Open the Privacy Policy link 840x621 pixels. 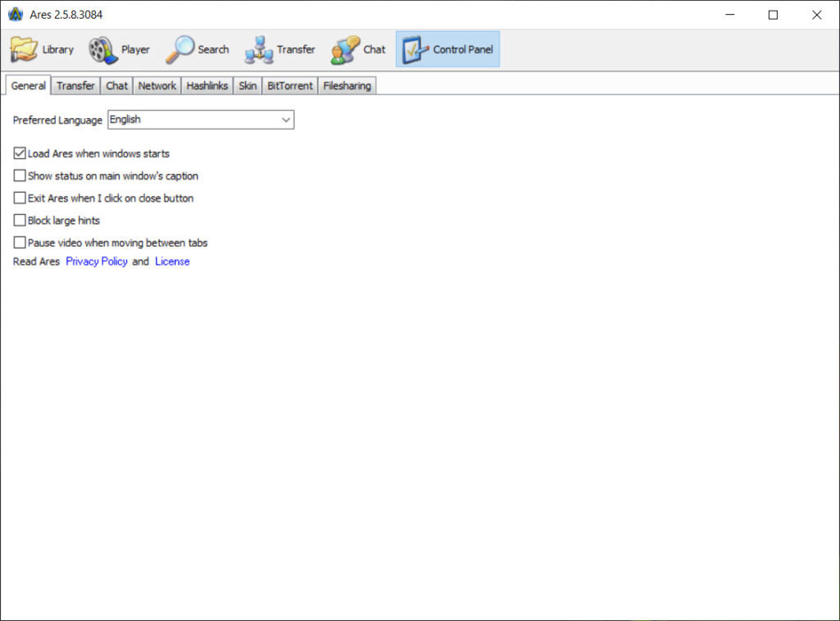point(97,262)
